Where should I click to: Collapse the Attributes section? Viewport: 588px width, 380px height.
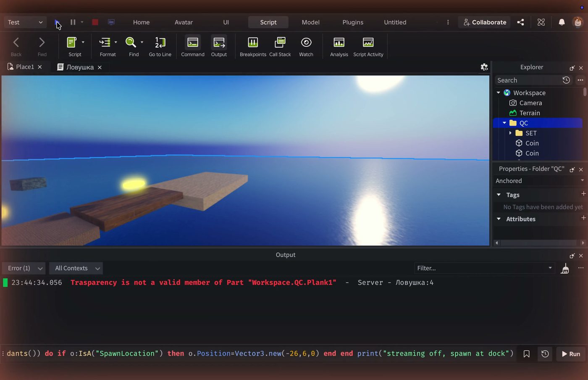pos(499,219)
